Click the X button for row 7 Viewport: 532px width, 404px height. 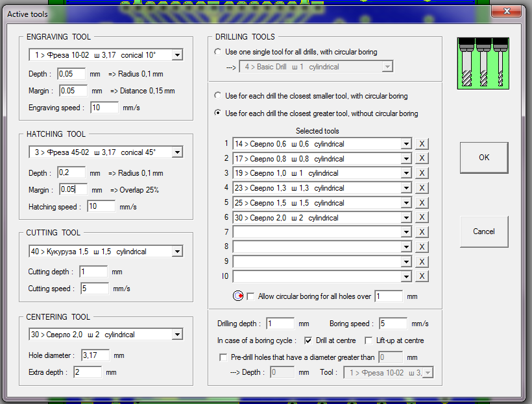coord(422,232)
